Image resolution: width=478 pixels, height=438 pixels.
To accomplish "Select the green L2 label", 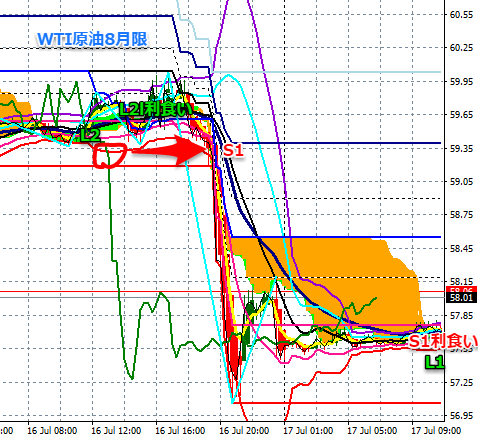I will point(90,135).
